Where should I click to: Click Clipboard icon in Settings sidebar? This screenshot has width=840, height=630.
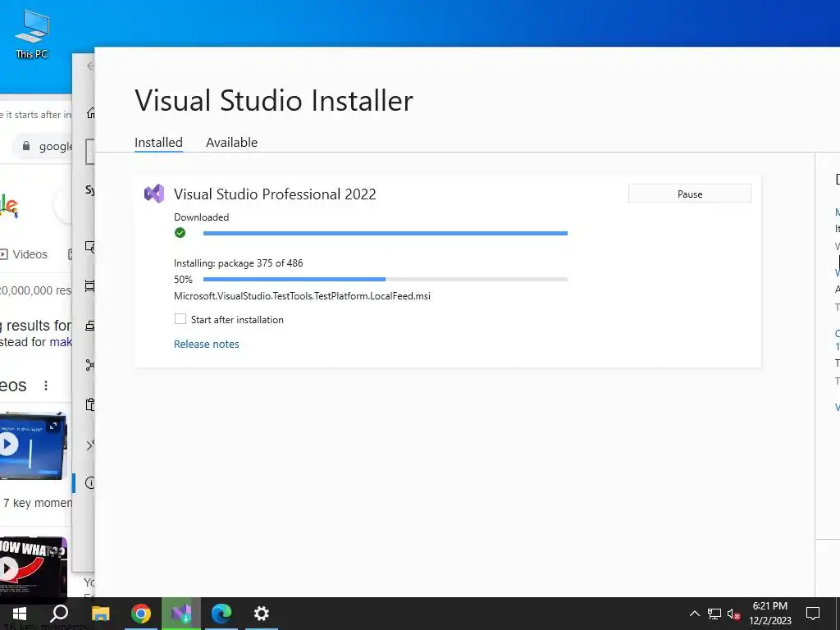point(90,404)
